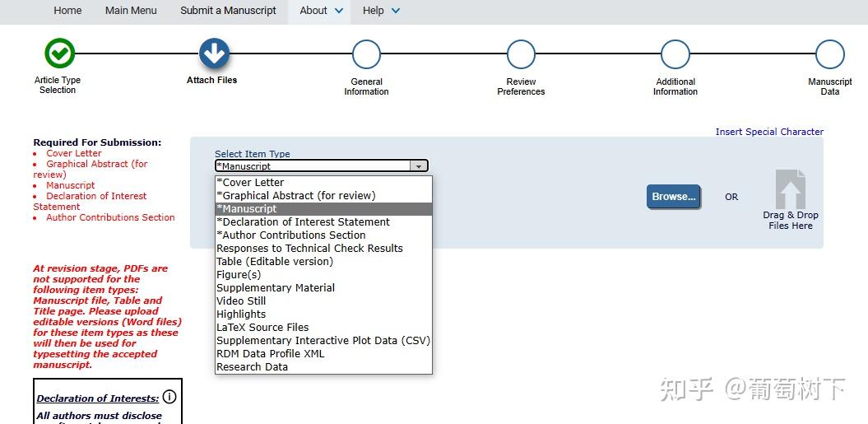Expand the Help menu dropdown
The height and width of the screenshot is (424, 868).
[x=381, y=11]
